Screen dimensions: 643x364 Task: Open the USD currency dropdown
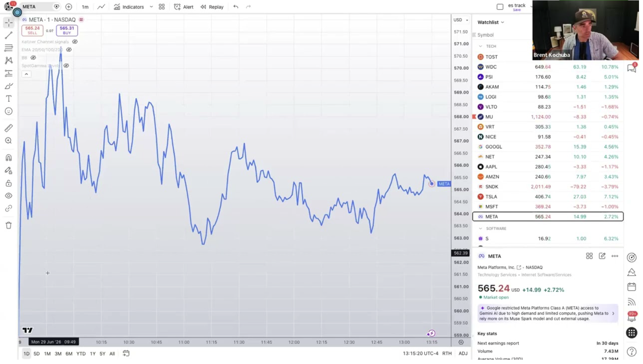point(461,20)
